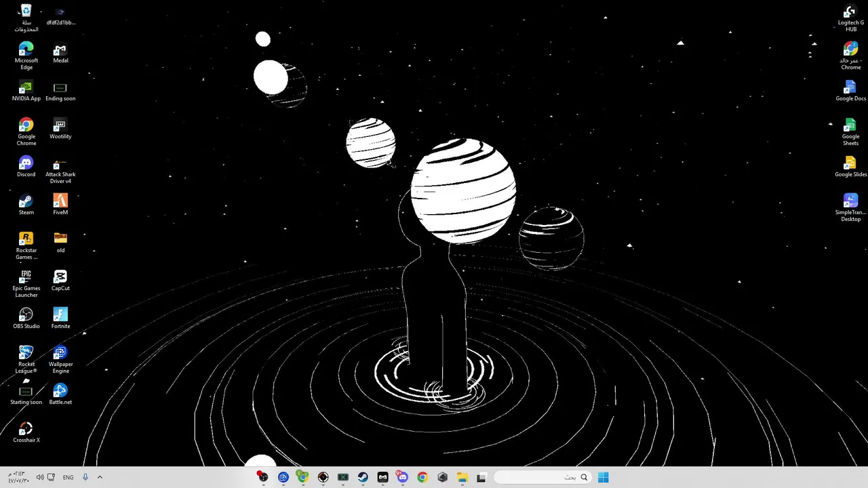Switch to Steam on the taskbar
This screenshot has height=488, width=868.
point(363,477)
